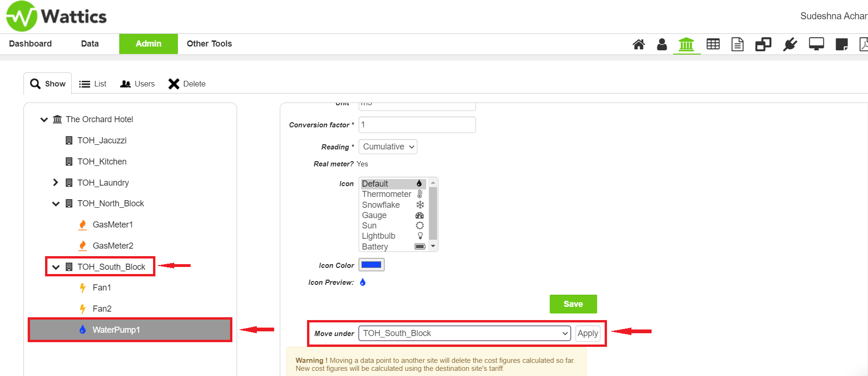Select the power plug icon
868x376 pixels.
point(790,44)
